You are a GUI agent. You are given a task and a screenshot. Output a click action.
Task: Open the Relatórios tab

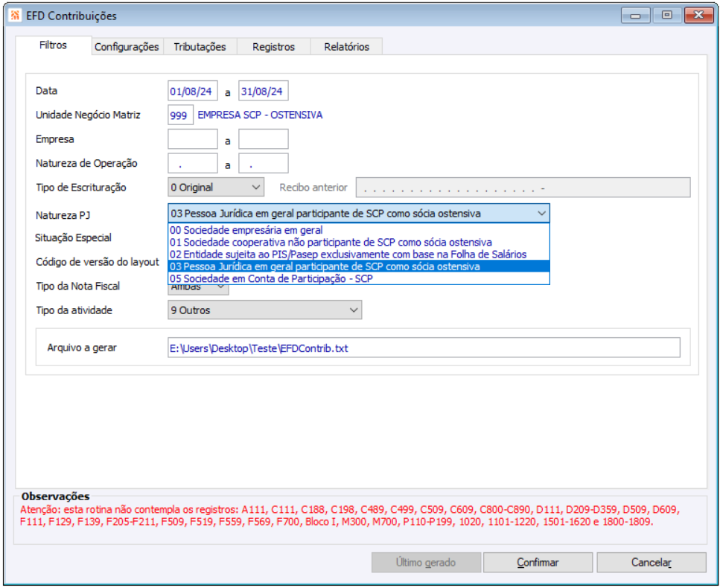tap(346, 47)
